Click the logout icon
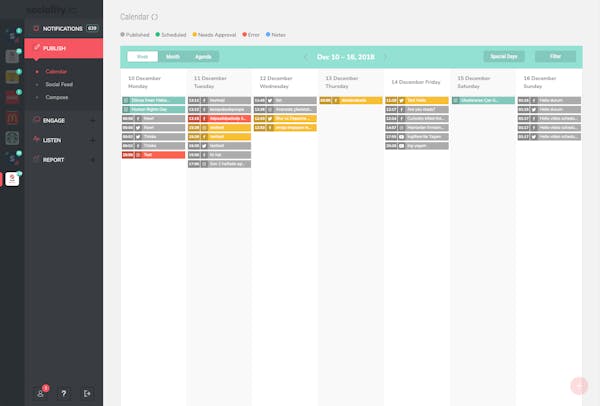 point(87,393)
